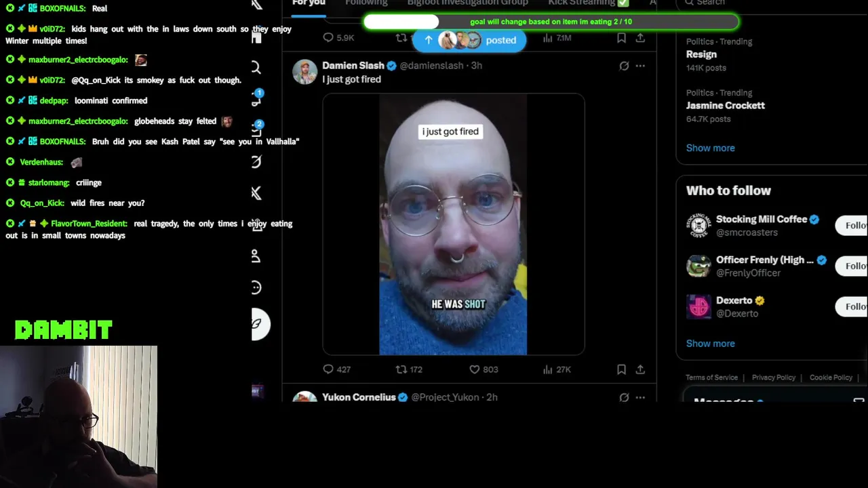This screenshot has width=868, height=488.
Task: Play the 'i just got fired' video
Action: click(453, 224)
